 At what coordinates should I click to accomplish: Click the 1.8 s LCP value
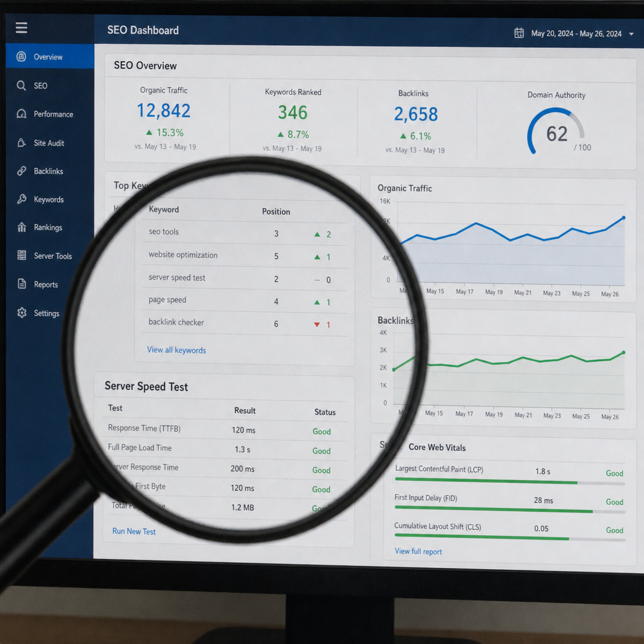point(543,472)
